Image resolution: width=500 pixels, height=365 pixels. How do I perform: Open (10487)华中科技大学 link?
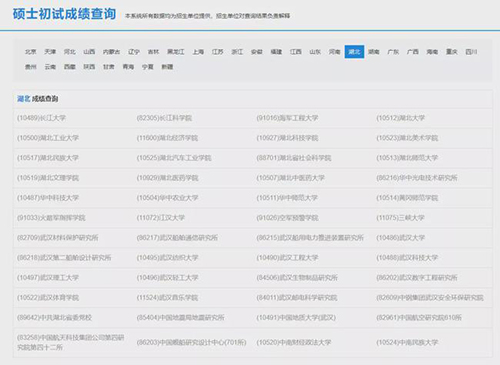point(48,198)
